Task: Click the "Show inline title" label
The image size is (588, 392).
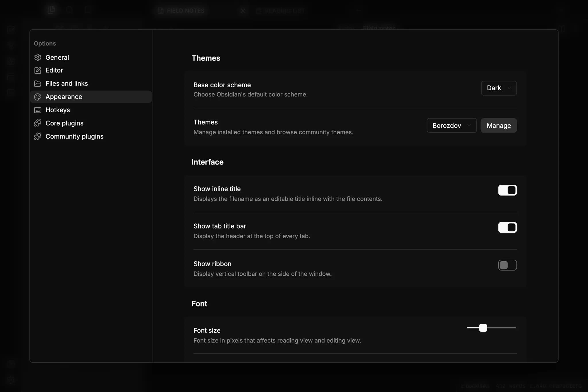Action: [x=217, y=189]
